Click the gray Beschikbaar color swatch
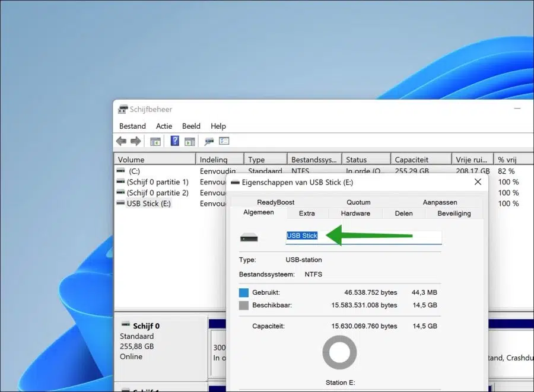The width and height of the screenshot is (534, 392). point(244,305)
